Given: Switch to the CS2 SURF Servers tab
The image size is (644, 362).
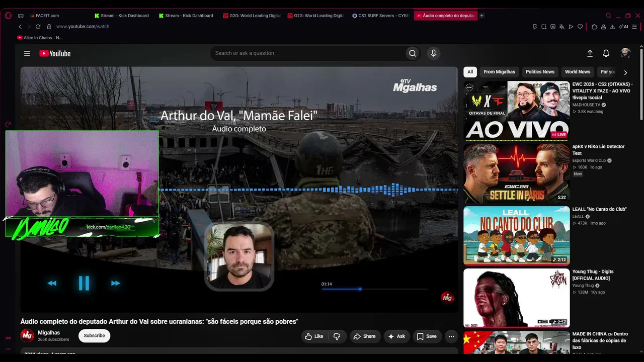Looking at the screenshot, I should tap(381, 16).
